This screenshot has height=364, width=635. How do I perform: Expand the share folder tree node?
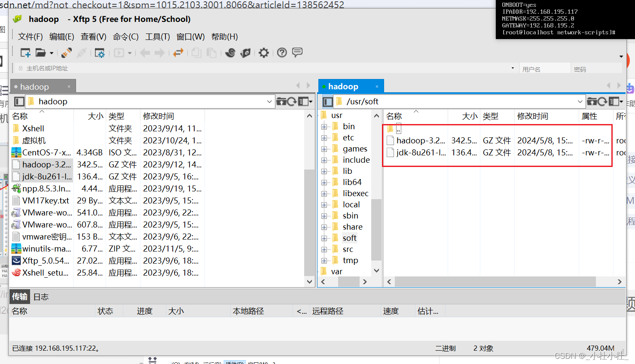point(324,227)
